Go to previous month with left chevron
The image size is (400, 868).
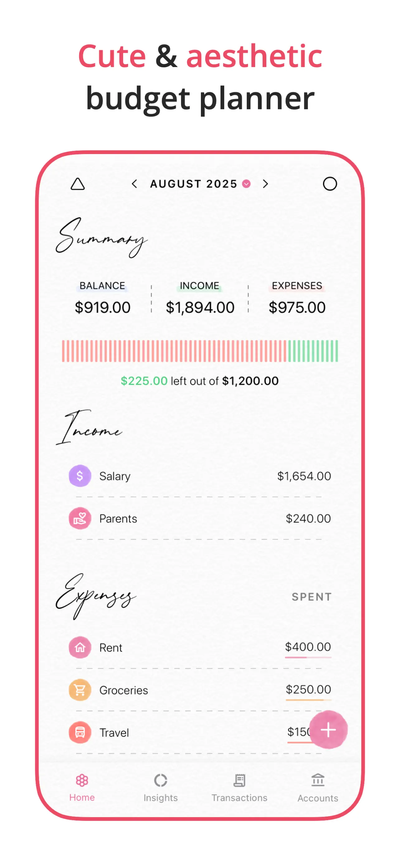tap(134, 184)
